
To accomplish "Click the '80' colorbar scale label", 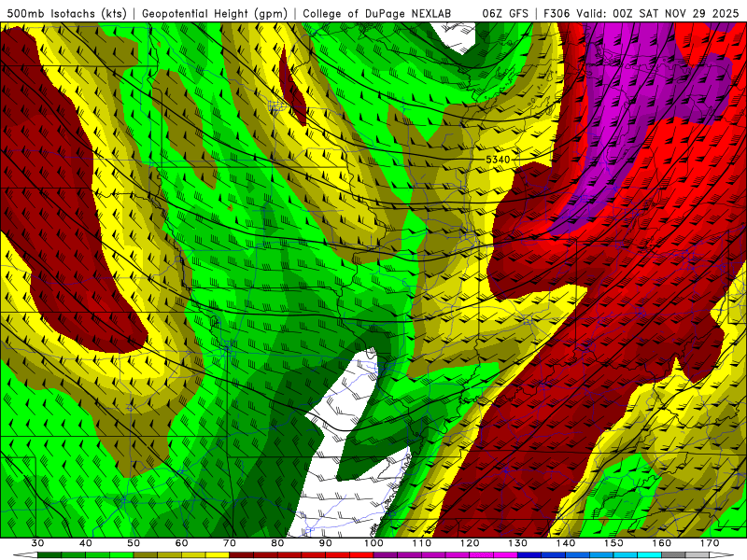I will click(x=277, y=543).
